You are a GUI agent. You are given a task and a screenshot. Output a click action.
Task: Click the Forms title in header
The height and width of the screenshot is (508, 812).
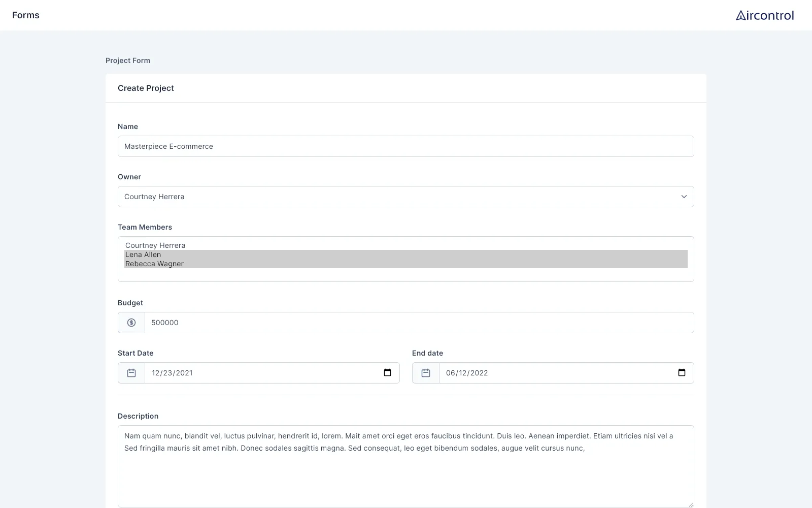point(26,15)
